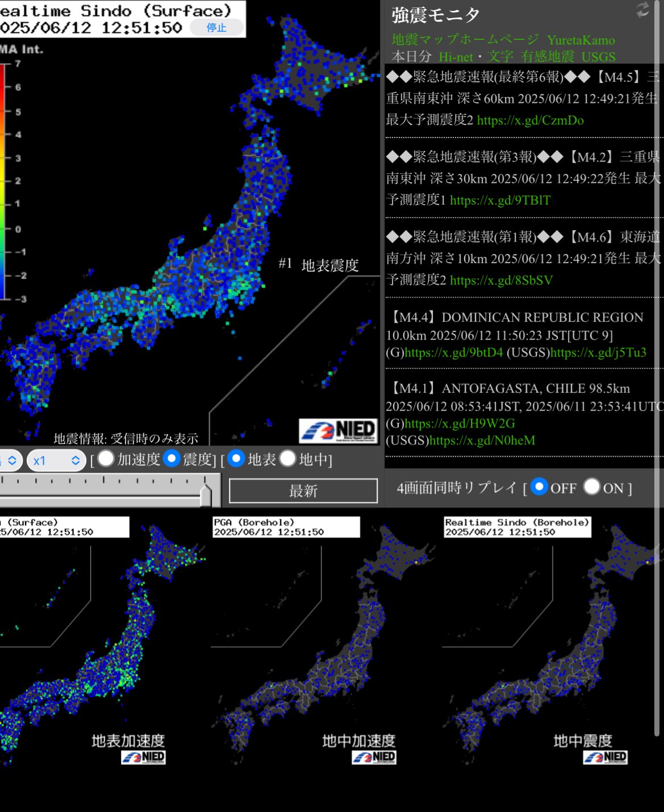Click NIED logo under 地表加速度 map

pos(143,757)
